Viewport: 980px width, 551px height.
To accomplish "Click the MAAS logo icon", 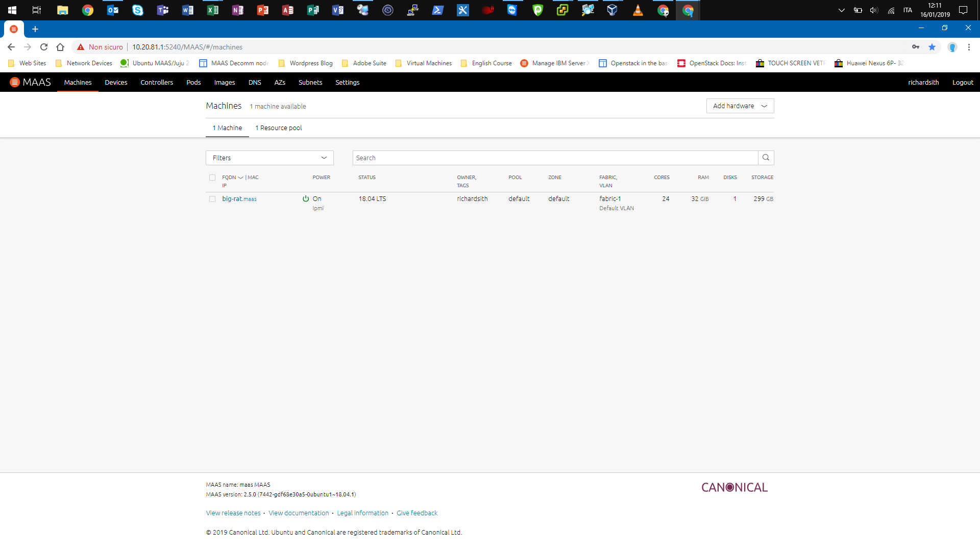I will click(x=15, y=82).
